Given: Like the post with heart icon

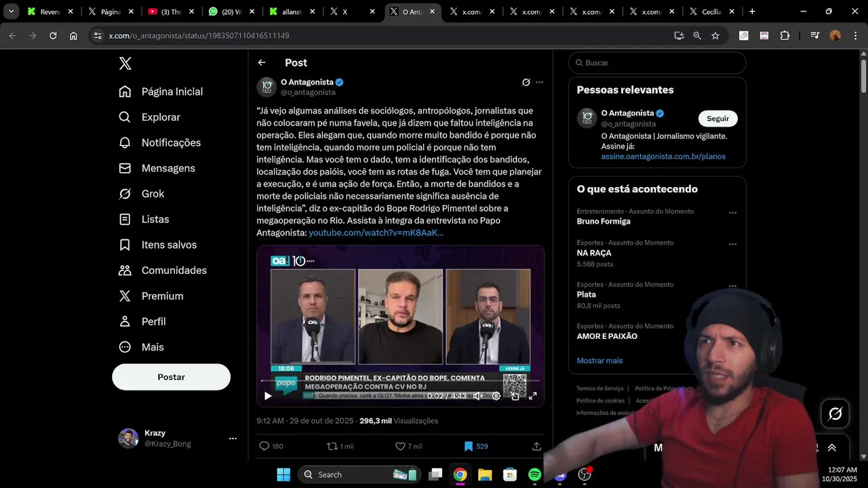Looking at the screenshot, I should 400,446.
